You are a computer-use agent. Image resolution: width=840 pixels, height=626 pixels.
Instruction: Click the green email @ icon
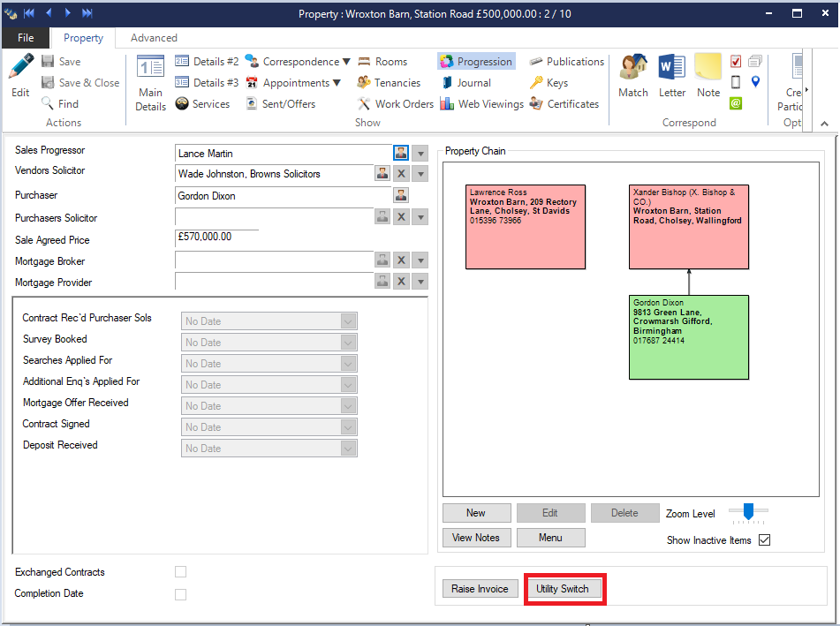click(x=736, y=102)
